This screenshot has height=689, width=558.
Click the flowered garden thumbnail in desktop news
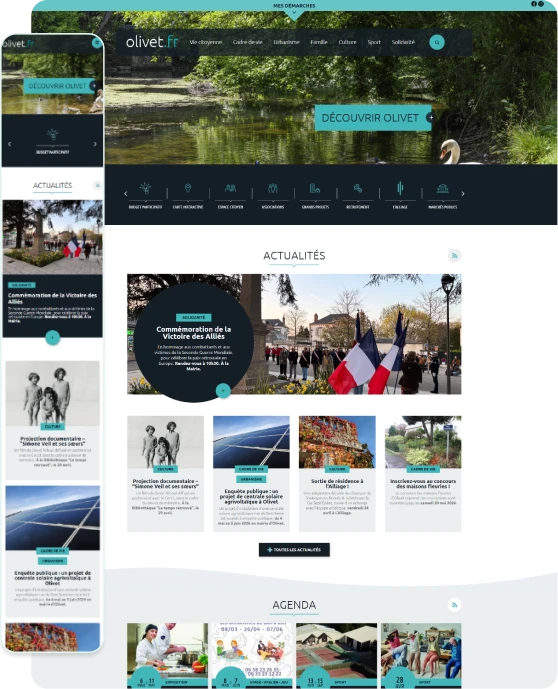coord(423,442)
